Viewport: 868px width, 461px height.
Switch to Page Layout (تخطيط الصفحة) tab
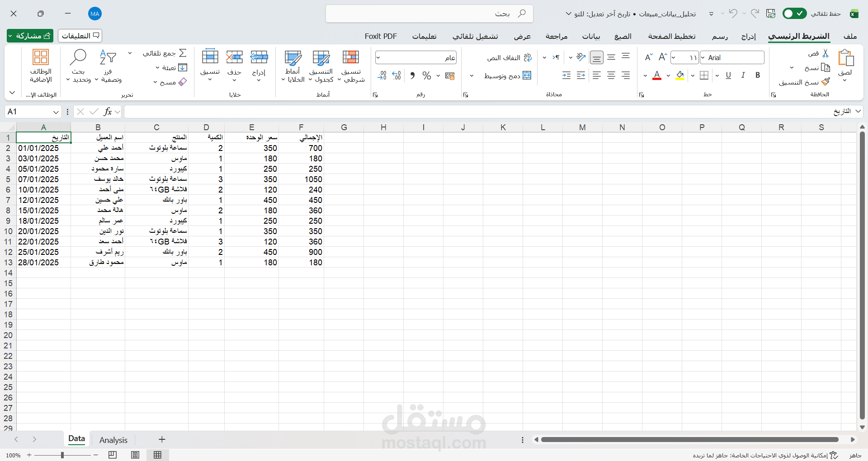(672, 36)
